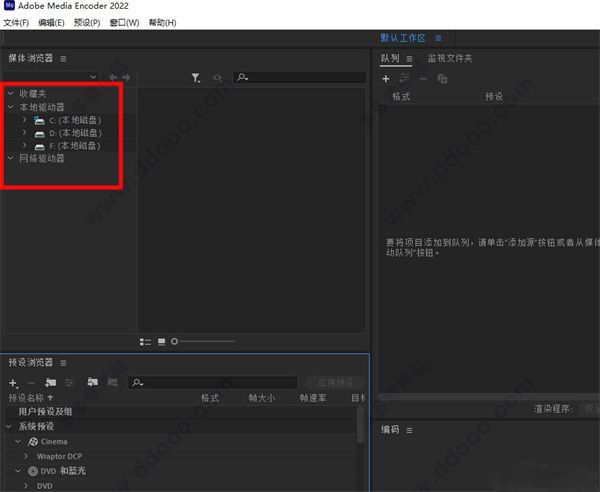Collapse the Cinema preset category

point(18,441)
